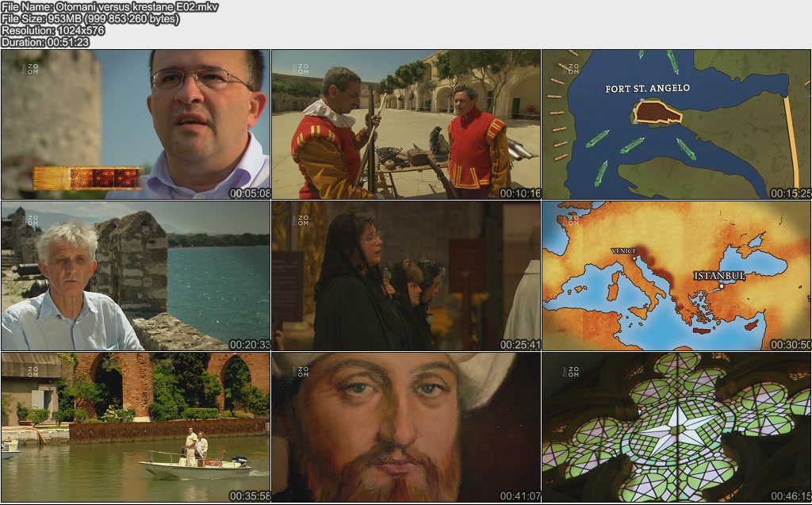Viewport: 812px width, 505px height.
Task: Click the FORT ST. ANGELO map label
Action: pos(647,89)
